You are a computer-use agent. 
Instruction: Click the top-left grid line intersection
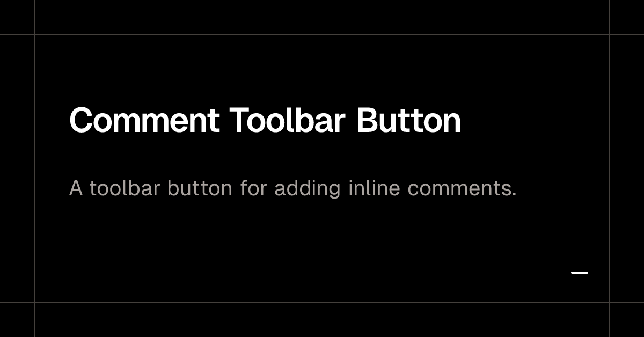coord(35,35)
